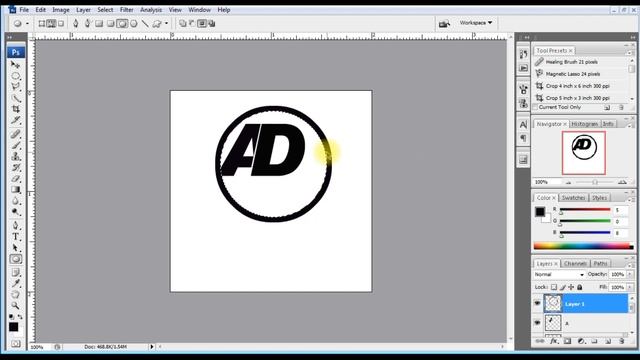Select the Elliptical Marquee tool
Image resolution: width=640 pixels, height=360 pixels.
15,76
